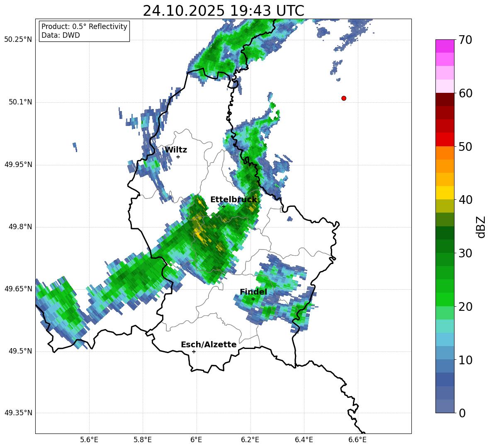The height and width of the screenshot is (448, 491).
Task: Click the 49.35°N latitude label
Action: click(x=18, y=413)
